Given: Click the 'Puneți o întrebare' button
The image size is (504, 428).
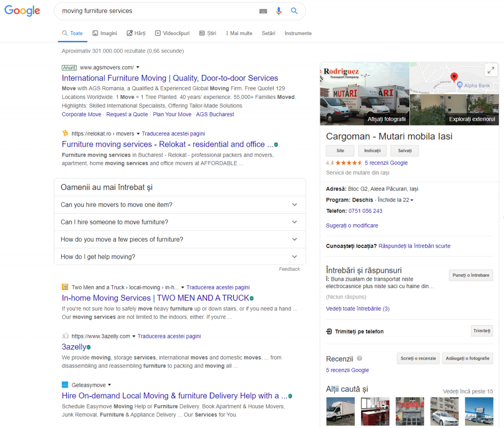Looking at the screenshot, I should click(x=471, y=275).
